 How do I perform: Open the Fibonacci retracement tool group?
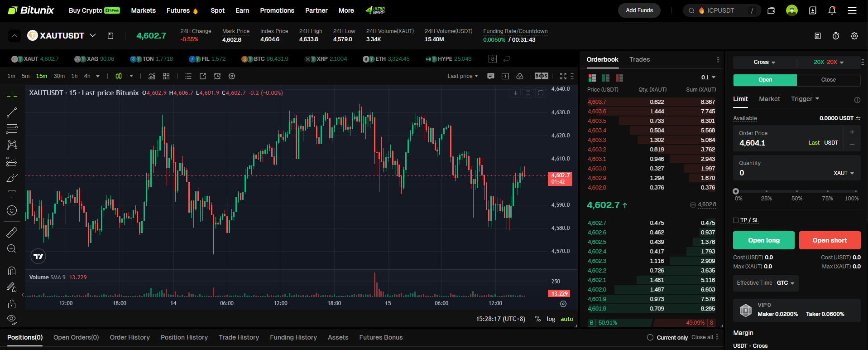12,128
